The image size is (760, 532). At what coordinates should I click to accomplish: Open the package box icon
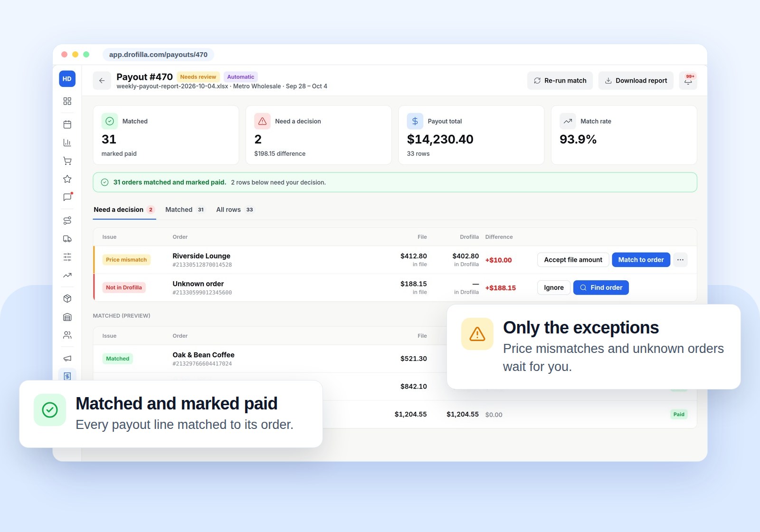click(67, 298)
